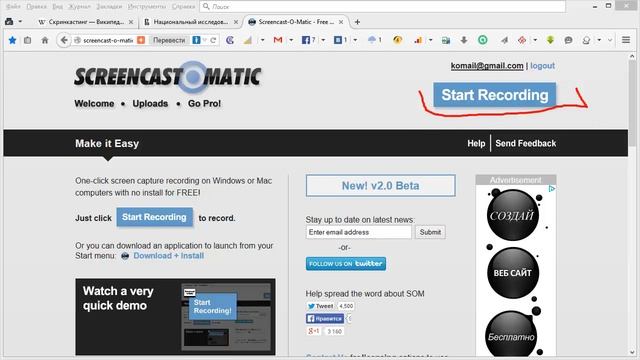Click the blue info icon in address bar

click(x=196, y=40)
